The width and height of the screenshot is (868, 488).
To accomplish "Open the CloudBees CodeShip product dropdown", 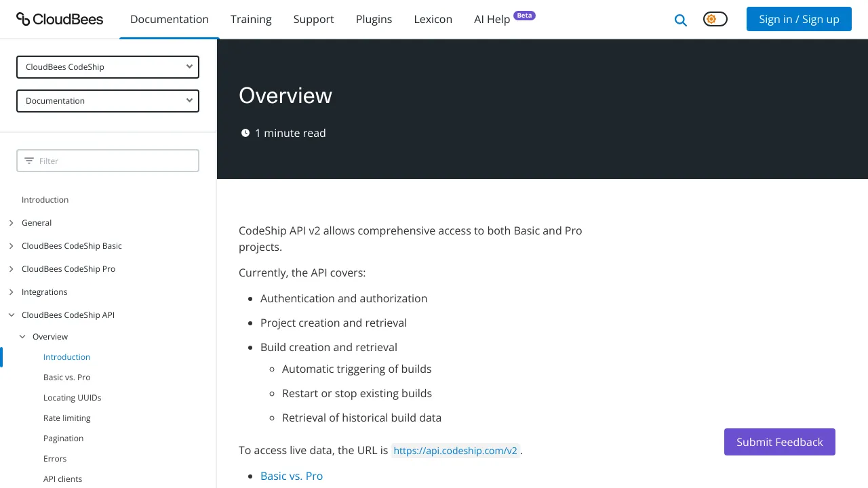I will [x=108, y=67].
